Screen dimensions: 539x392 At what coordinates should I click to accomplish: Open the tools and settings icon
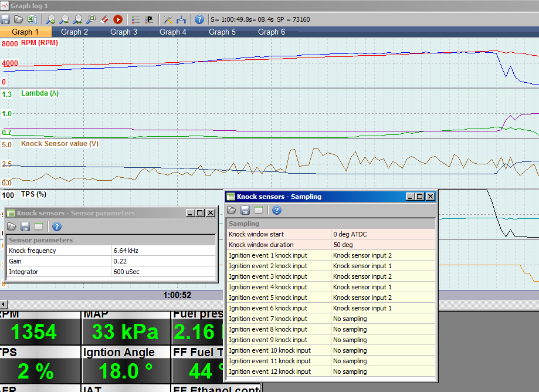tap(168, 19)
